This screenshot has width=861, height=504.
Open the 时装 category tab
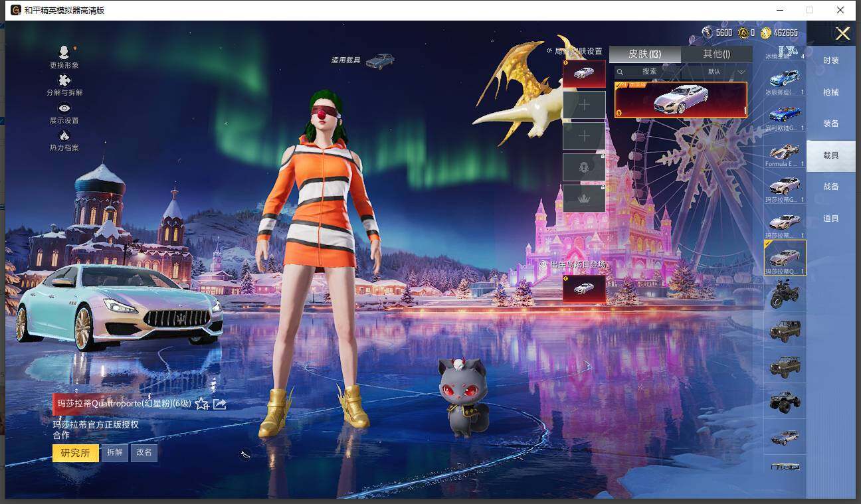point(831,60)
